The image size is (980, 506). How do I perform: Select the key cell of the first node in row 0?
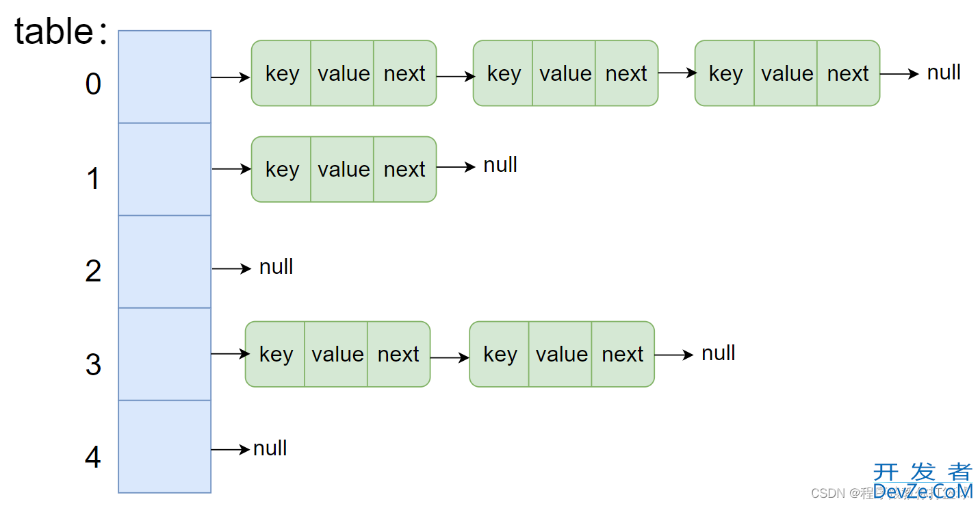(x=281, y=73)
